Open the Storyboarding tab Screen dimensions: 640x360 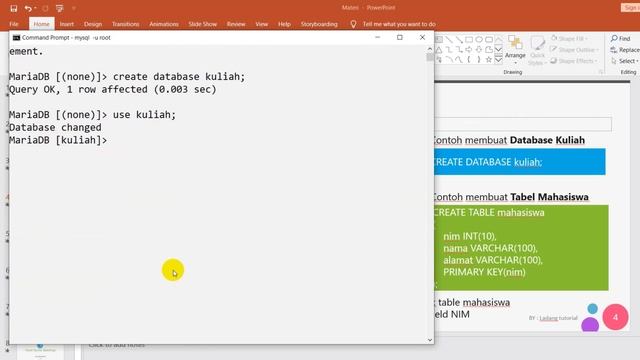click(x=319, y=24)
